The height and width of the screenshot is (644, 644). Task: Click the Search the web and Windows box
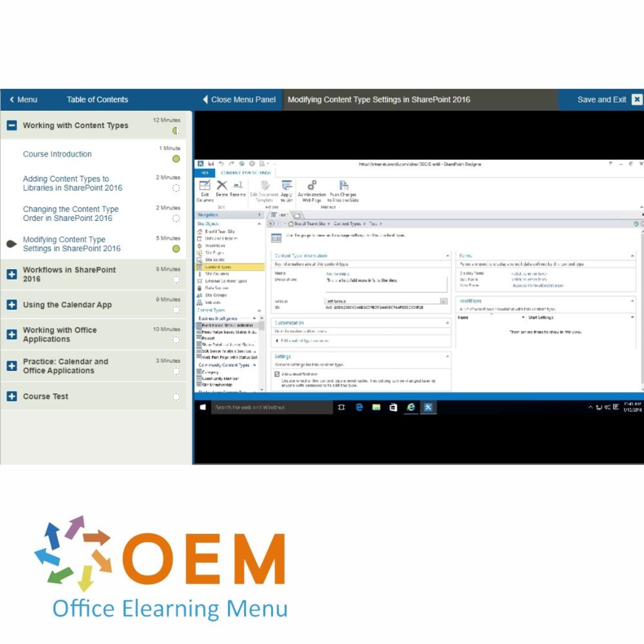point(272,407)
